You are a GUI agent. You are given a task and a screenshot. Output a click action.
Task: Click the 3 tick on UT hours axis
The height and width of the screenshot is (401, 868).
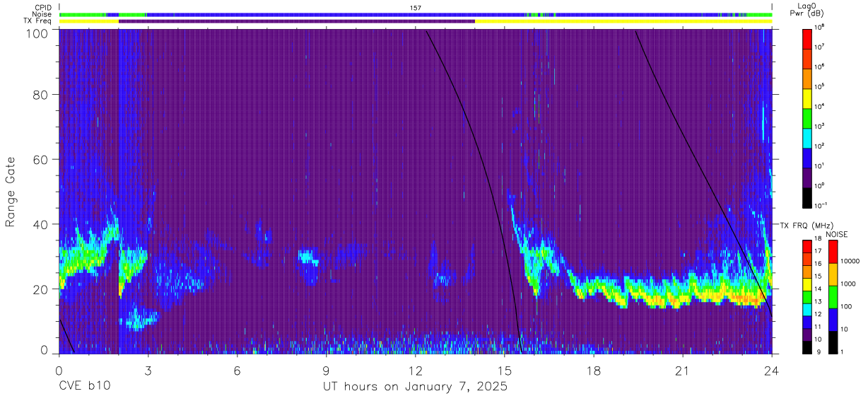tap(148, 370)
